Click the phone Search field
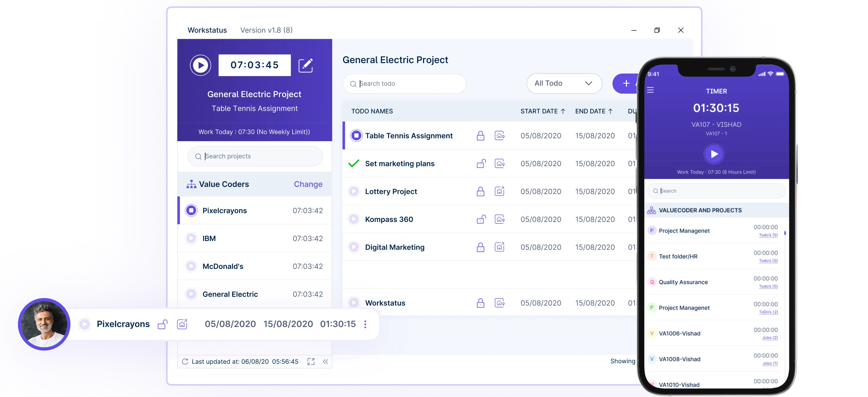 [x=716, y=191]
